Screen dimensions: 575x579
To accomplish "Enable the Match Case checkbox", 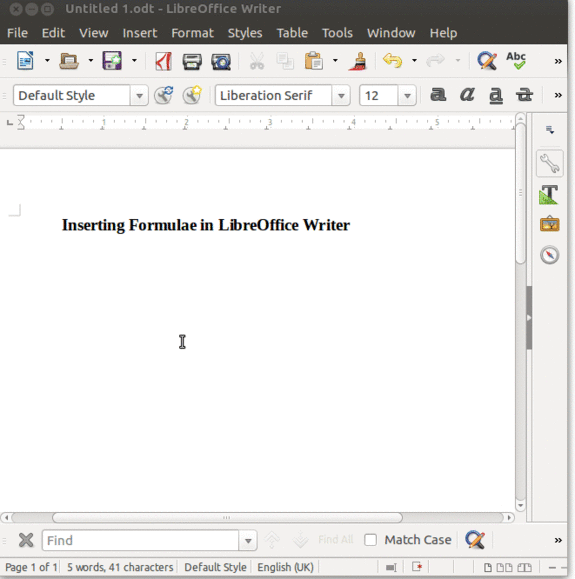I will pos(370,540).
